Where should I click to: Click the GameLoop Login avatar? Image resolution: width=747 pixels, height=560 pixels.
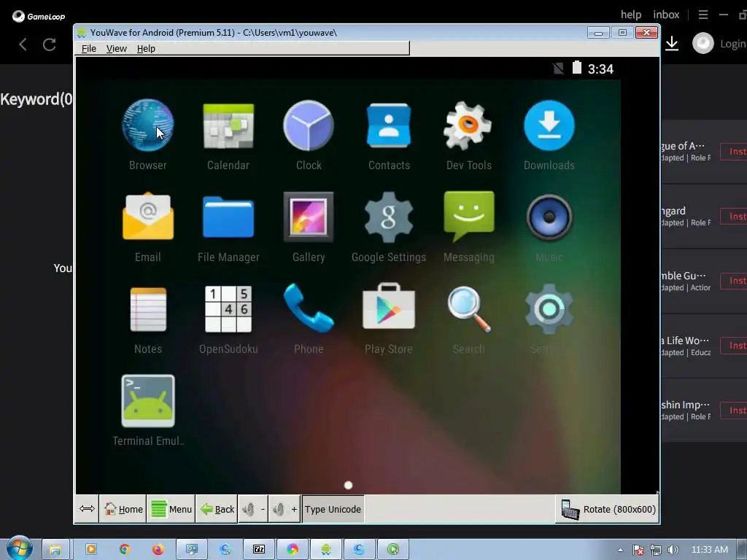click(x=703, y=43)
